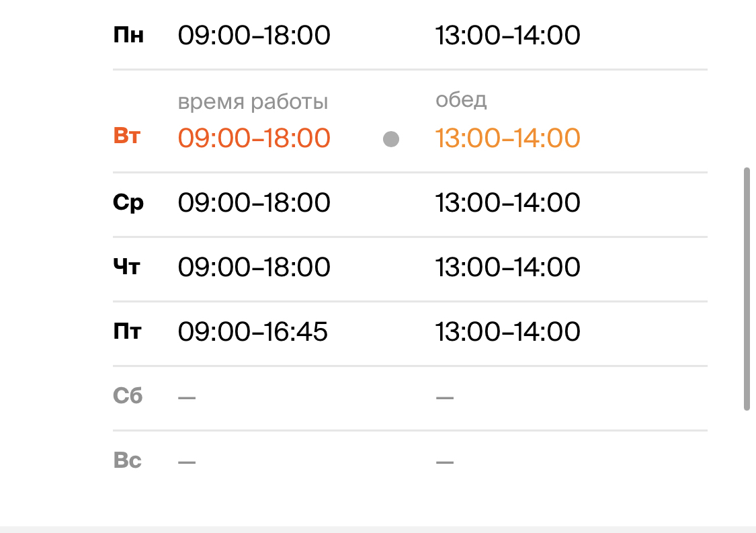The width and height of the screenshot is (756, 533).
Task: Click Saturday working hours dash
Action: point(187,398)
